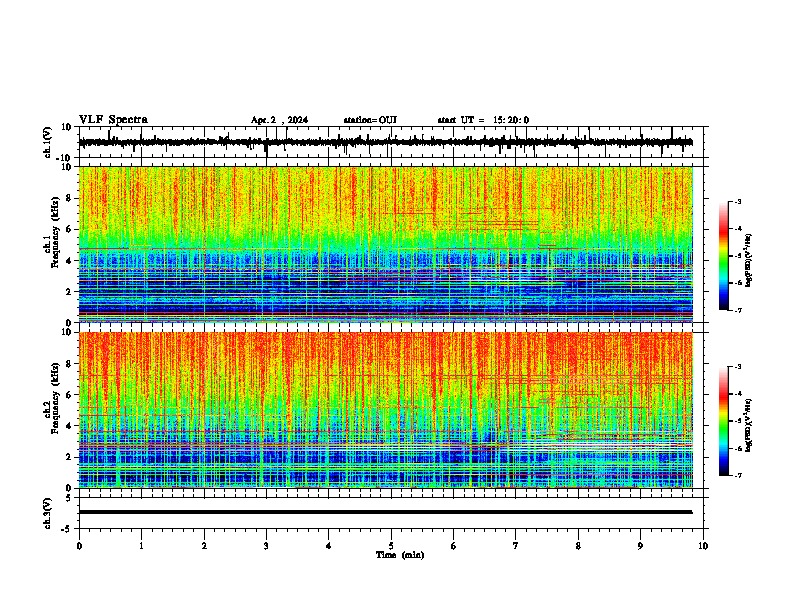Image resolution: width=792 pixels, height=612 pixels.
Task: Click the ch.2 spectrogram color scale bar
Action: coord(723,421)
